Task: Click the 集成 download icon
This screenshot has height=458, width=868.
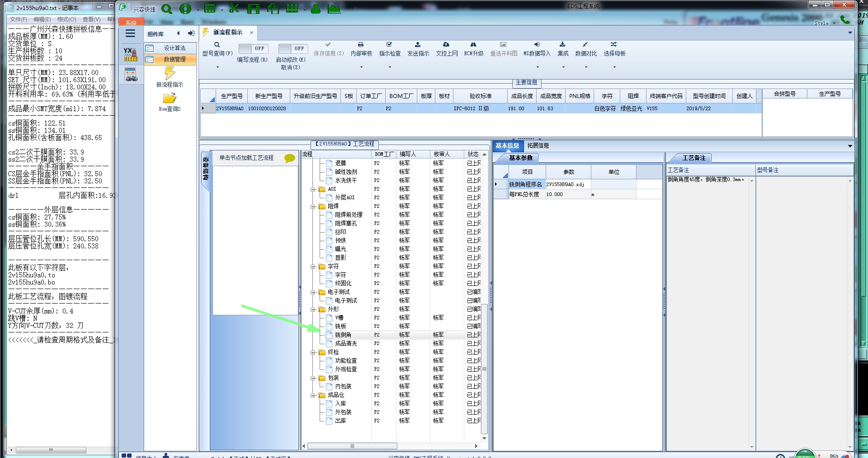Action: coord(562,45)
